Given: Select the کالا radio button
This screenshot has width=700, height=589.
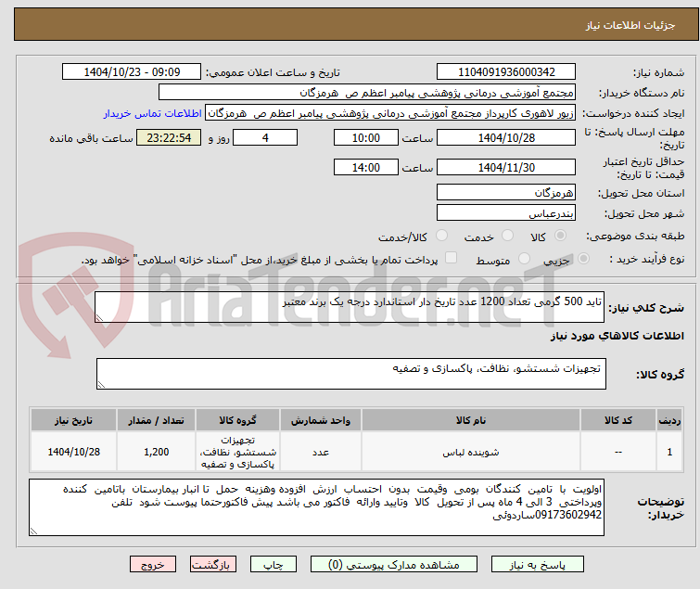Looking at the screenshot, I should click(x=560, y=236).
